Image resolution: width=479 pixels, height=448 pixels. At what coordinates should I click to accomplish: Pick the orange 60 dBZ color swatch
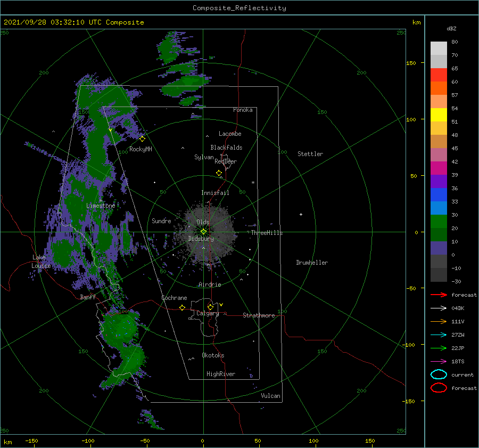pos(439,88)
